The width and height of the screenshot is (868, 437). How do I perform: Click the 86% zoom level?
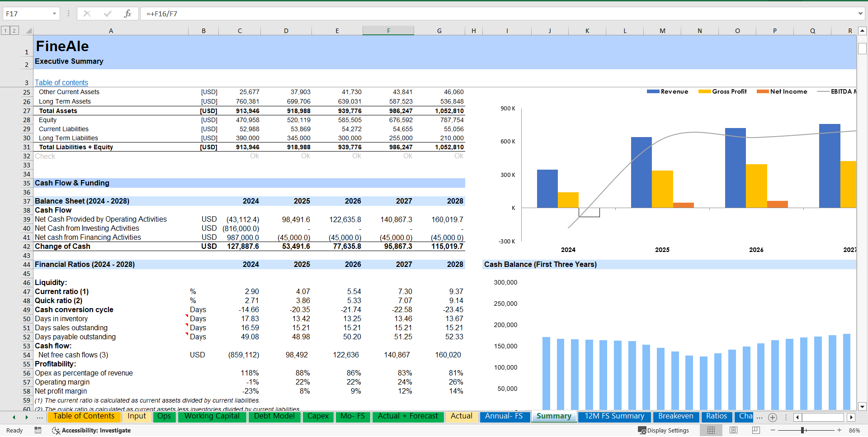[x=854, y=430]
